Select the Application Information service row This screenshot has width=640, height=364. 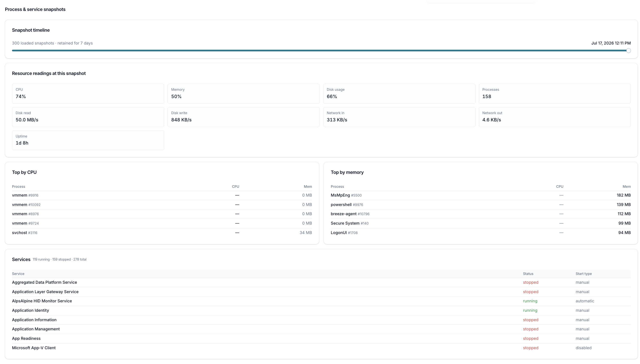[321, 320]
